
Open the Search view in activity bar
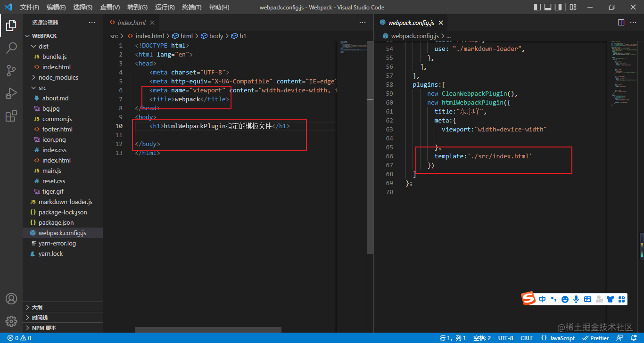tap(11, 48)
